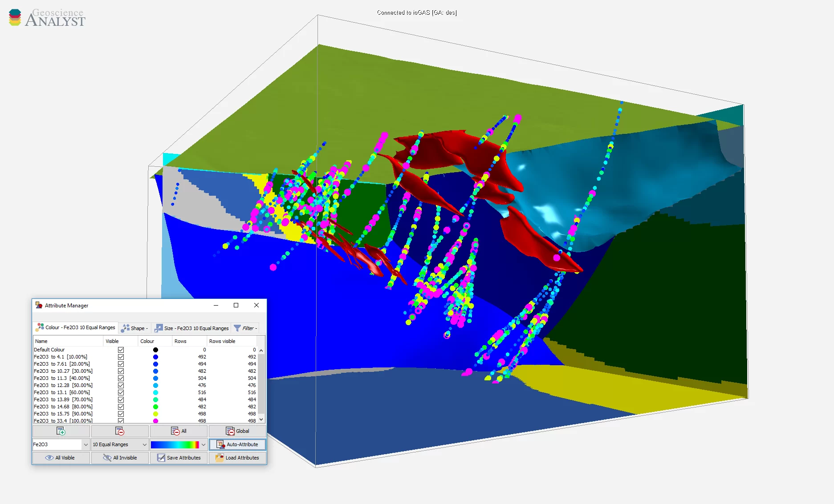Toggle visibility of Fe2O3 to 7.61 row
The width and height of the screenshot is (834, 504).
click(x=121, y=364)
